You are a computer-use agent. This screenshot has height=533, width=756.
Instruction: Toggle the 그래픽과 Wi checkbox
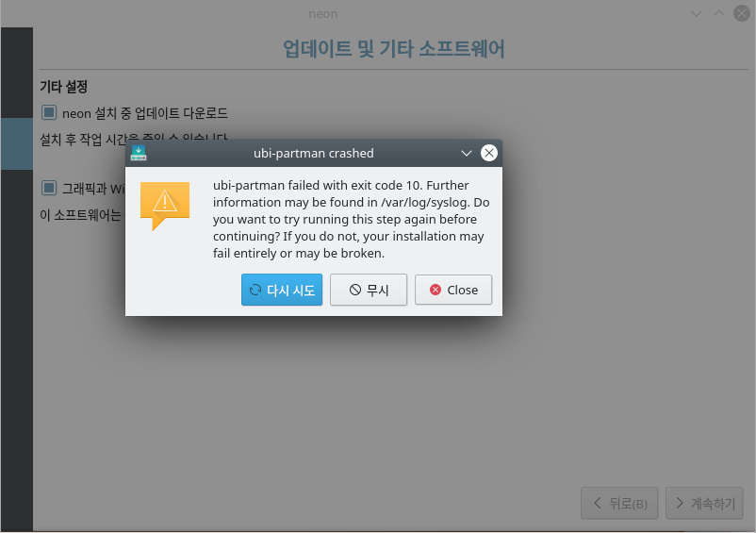tap(49, 188)
